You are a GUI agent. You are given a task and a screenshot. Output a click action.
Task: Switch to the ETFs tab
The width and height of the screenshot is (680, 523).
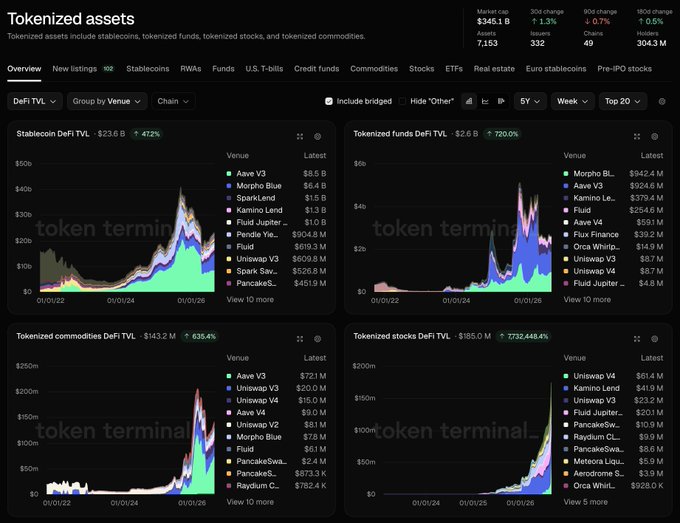tap(454, 69)
